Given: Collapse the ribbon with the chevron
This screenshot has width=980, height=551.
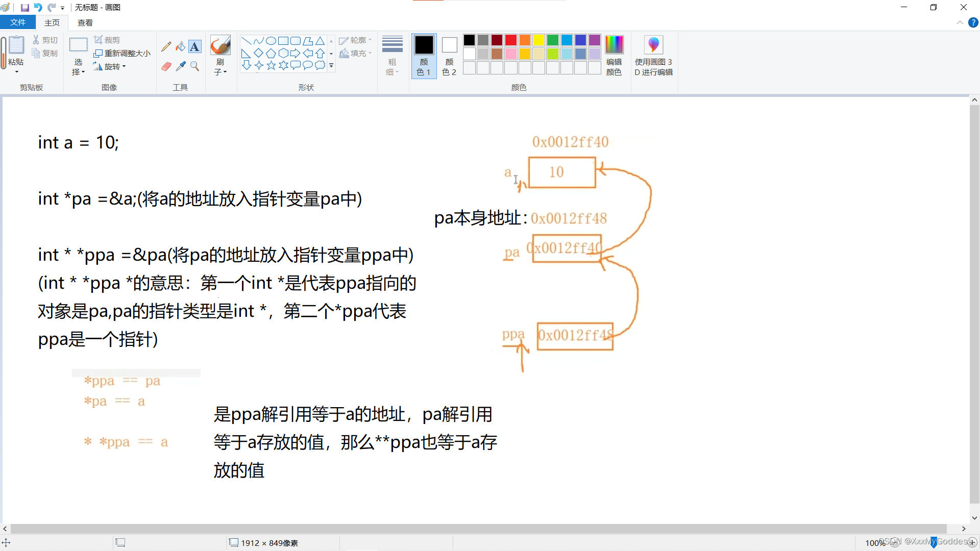Looking at the screenshot, I should click(960, 22).
